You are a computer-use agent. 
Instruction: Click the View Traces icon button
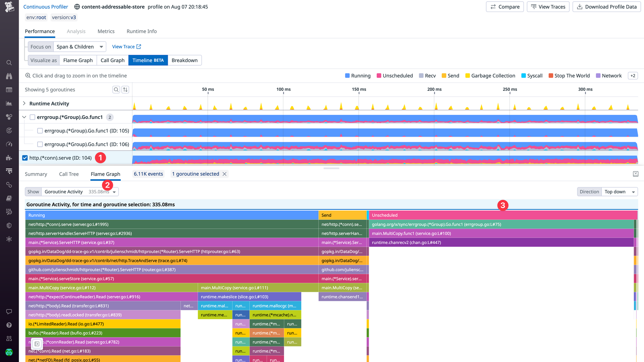point(547,7)
